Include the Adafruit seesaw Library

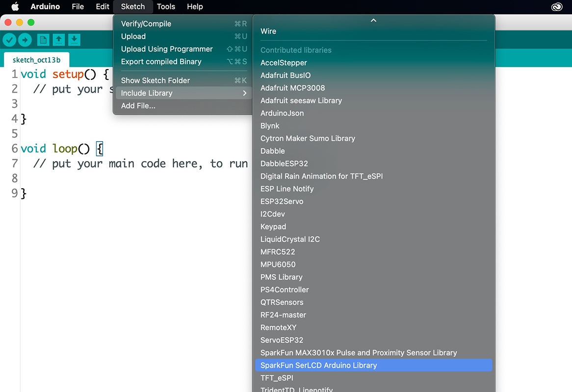point(373,100)
